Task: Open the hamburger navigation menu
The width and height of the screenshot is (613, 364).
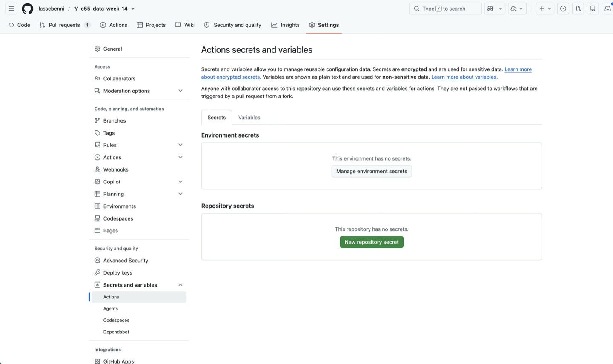Action: [11, 9]
